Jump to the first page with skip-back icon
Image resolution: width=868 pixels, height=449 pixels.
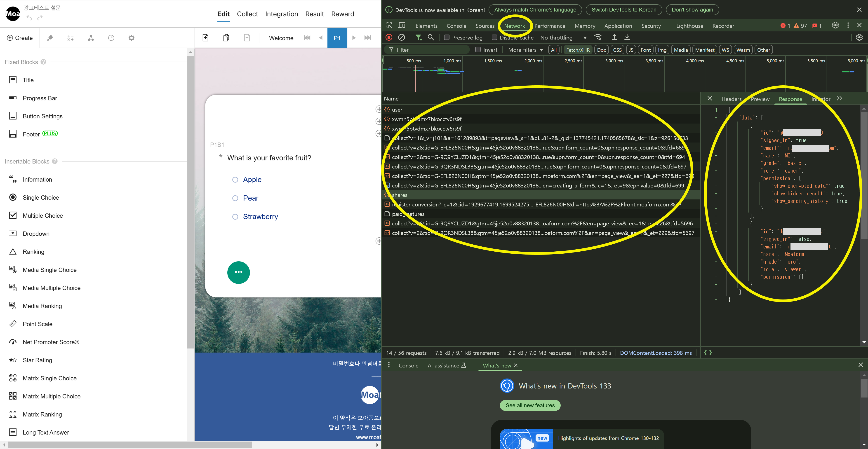coord(307,38)
